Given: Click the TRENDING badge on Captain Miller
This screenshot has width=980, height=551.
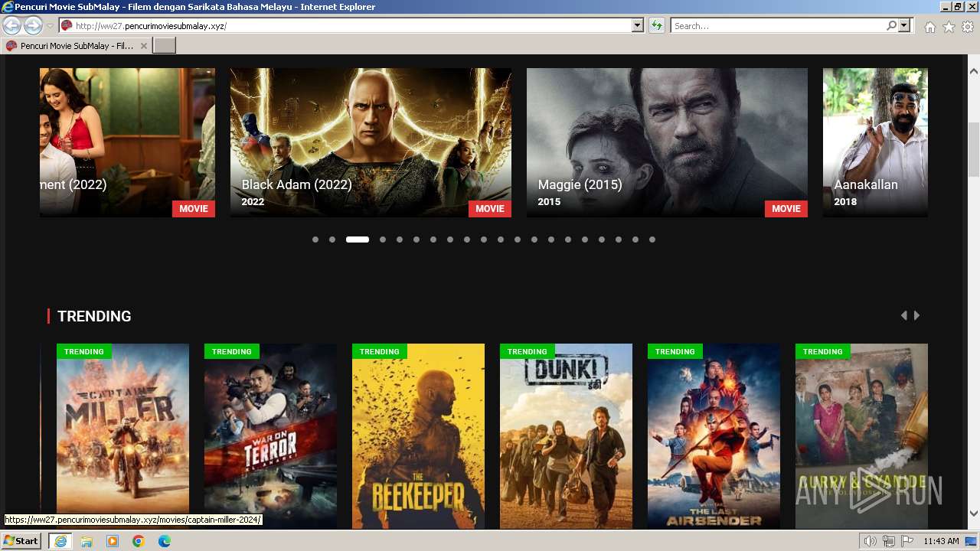Looking at the screenshot, I should click(84, 351).
